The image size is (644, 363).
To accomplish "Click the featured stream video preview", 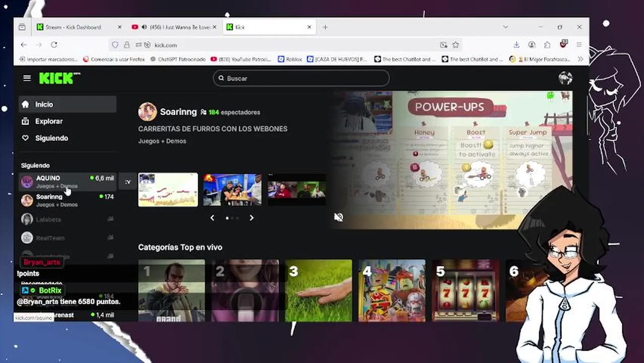I will [452, 160].
